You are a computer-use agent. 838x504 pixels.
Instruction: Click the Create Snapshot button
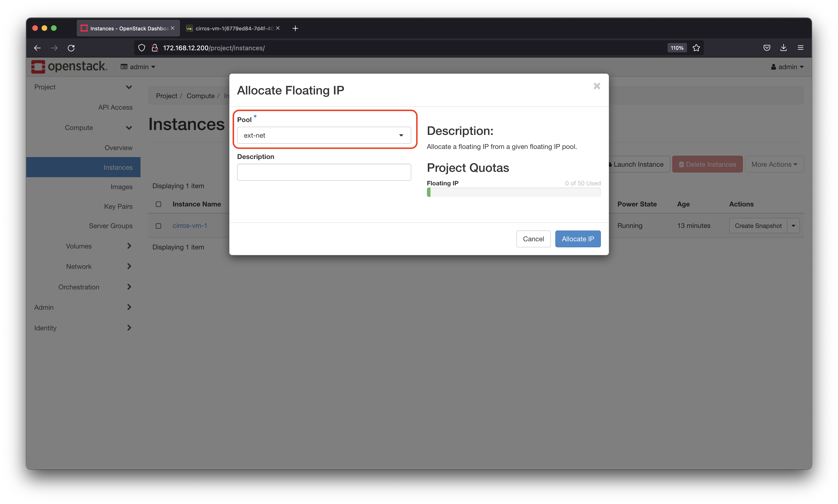(758, 226)
